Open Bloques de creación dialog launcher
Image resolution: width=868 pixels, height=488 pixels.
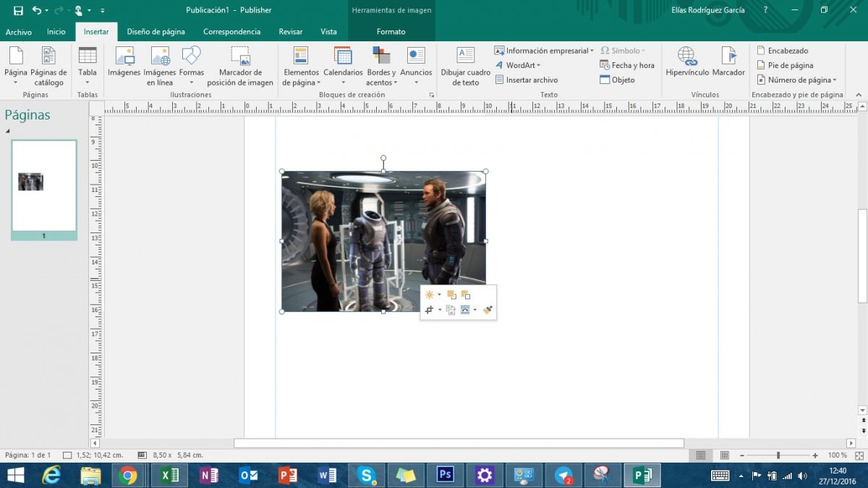(432, 95)
